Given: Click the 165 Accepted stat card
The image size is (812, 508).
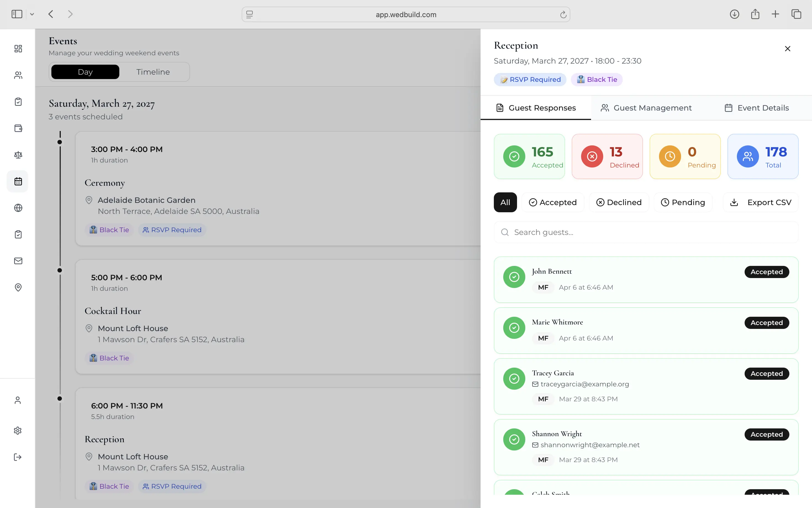Looking at the screenshot, I should pyautogui.click(x=529, y=156).
